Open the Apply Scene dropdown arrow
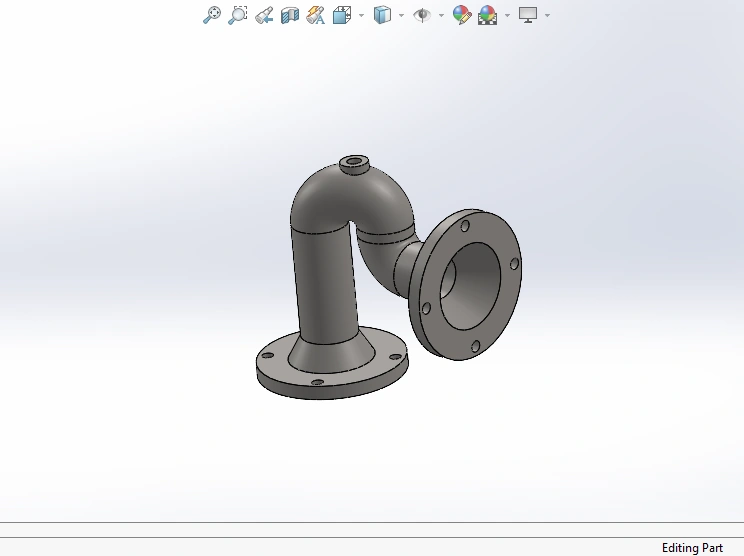Image resolution: width=744 pixels, height=556 pixels. [508, 15]
